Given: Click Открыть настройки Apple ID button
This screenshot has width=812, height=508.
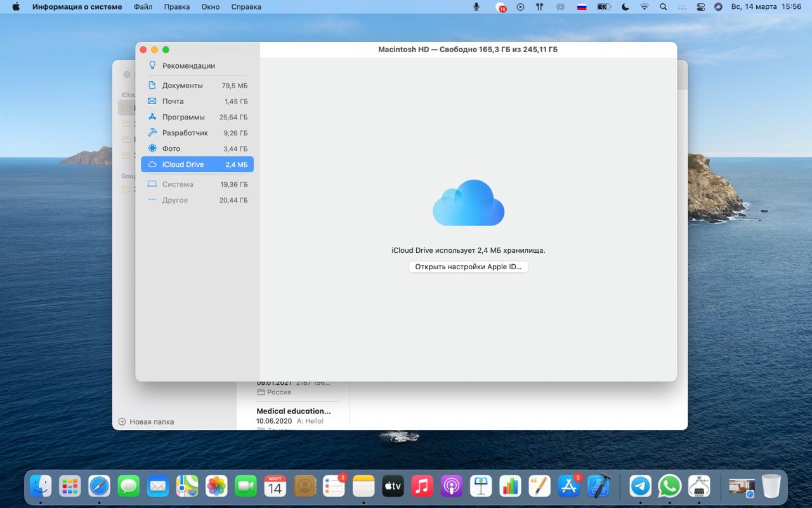Looking at the screenshot, I should tap(468, 267).
